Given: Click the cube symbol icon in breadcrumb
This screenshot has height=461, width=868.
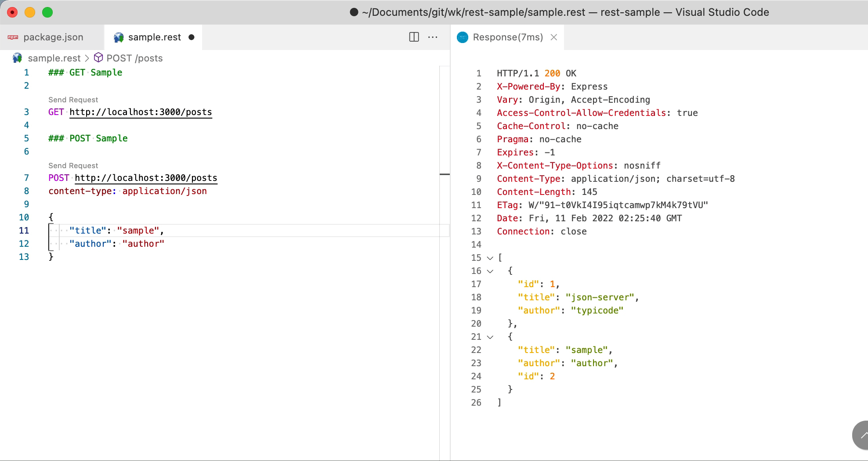Looking at the screenshot, I should [99, 58].
